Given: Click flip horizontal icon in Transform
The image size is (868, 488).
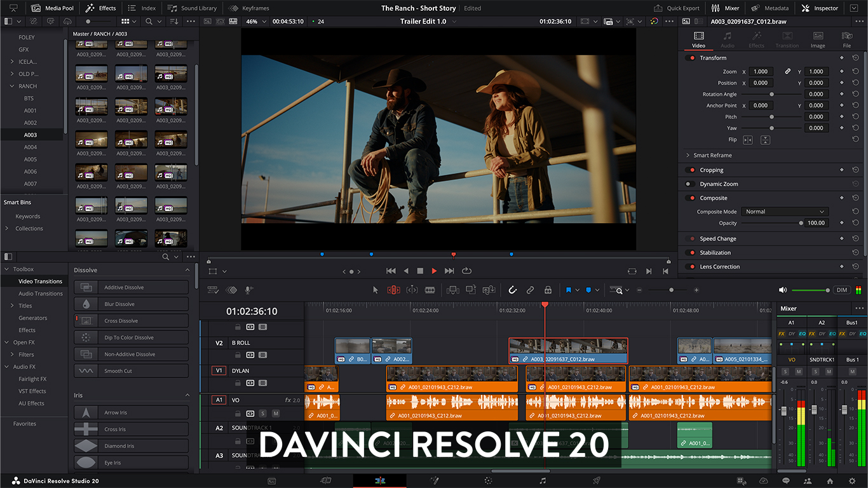Looking at the screenshot, I should click(748, 140).
